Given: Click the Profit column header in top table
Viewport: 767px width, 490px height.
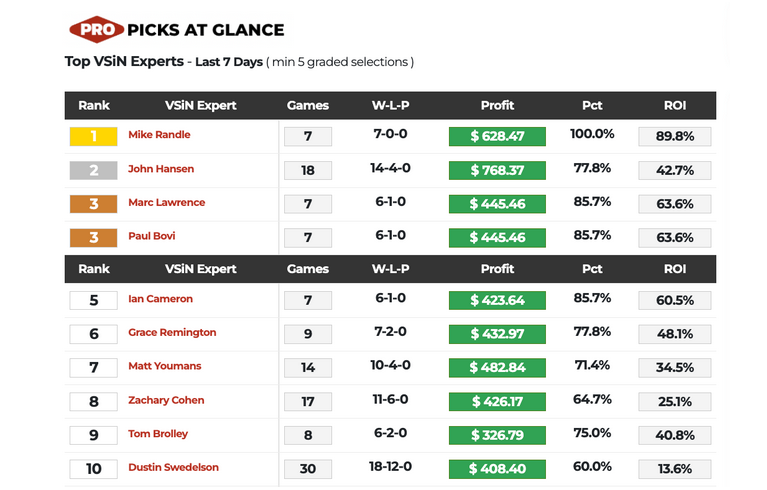Looking at the screenshot, I should [497, 105].
